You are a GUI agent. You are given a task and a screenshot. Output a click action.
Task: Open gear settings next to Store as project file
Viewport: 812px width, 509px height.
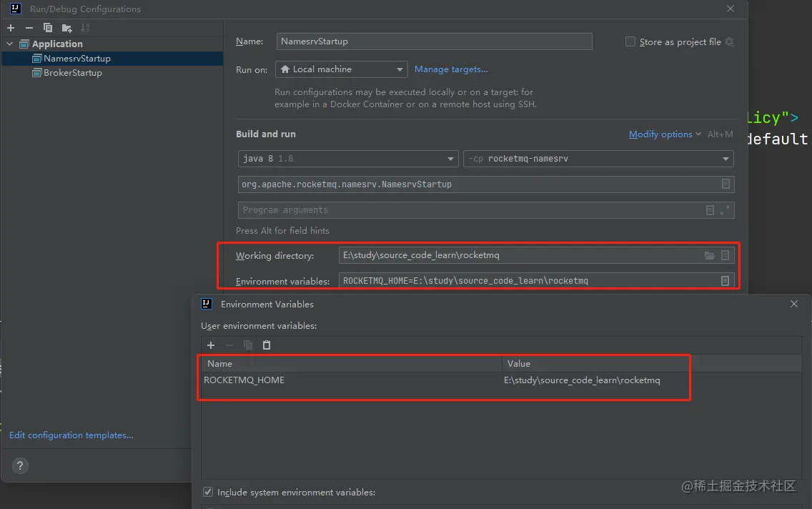pyautogui.click(x=730, y=42)
